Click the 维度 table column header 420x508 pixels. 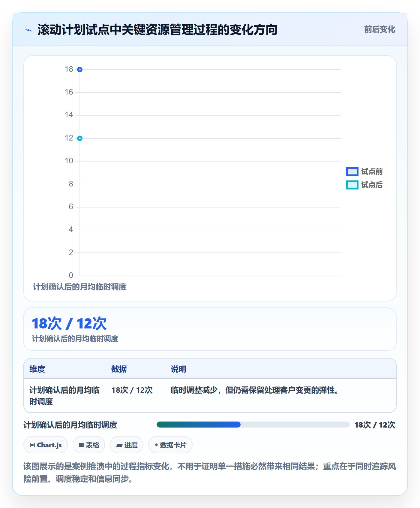pos(37,369)
